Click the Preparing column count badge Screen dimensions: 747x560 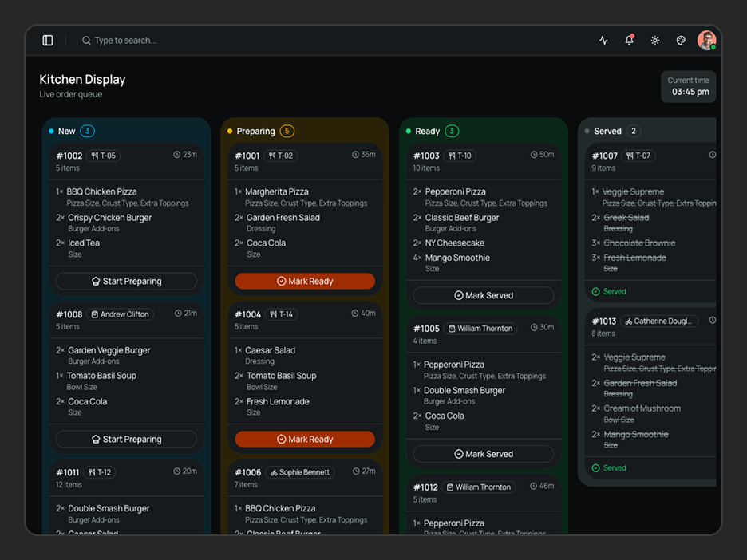pyautogui.click(x=287, y=131)
